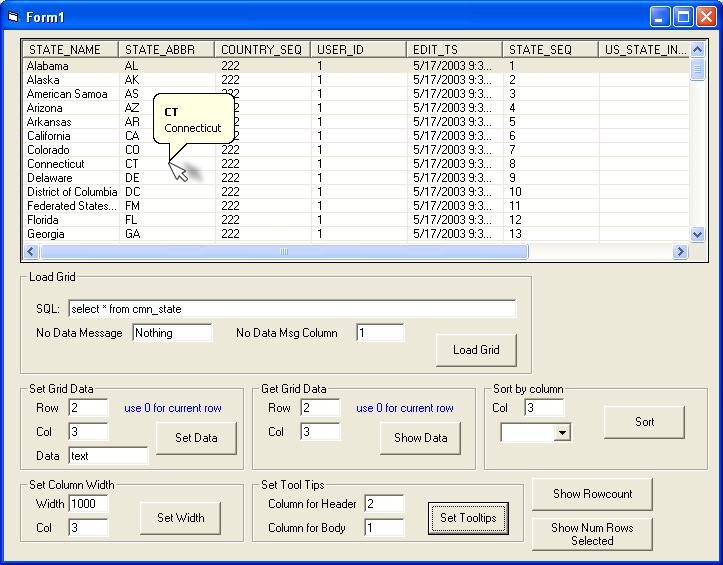Click the SQL query text field

pyautogui.click(x=291, y=309)
